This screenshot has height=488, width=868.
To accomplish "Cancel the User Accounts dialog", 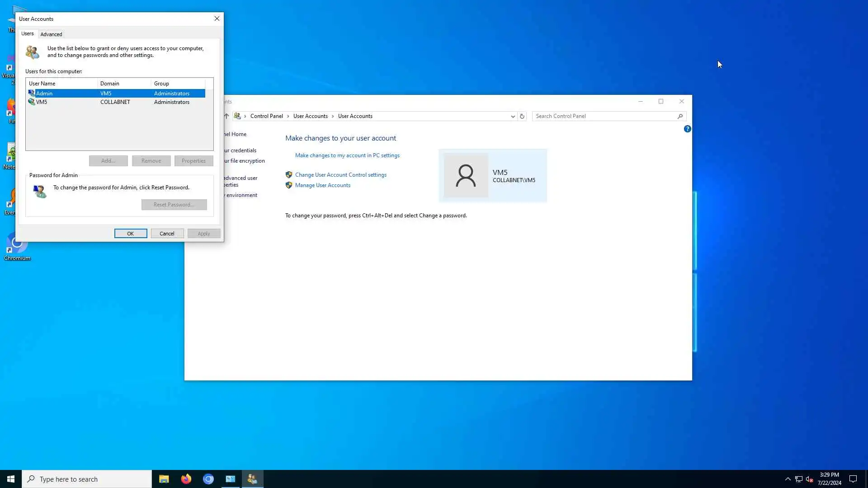I will 167,234.
